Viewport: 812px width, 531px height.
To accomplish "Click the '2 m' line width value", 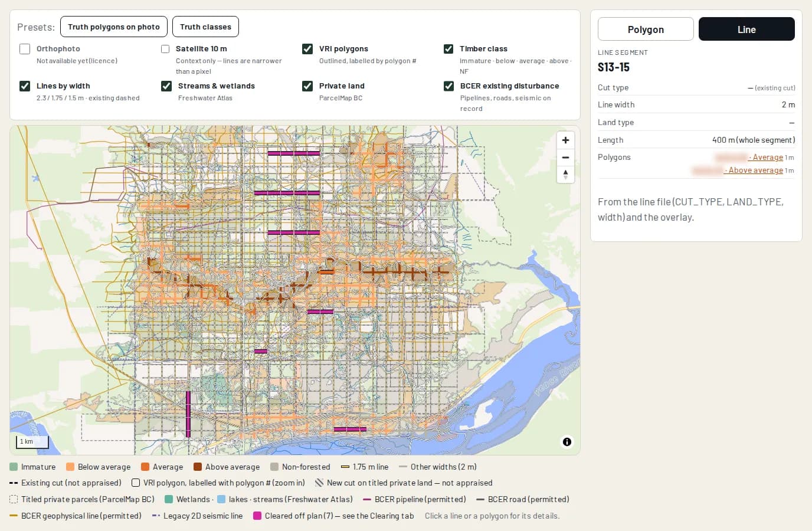I will pyautogui.click(x=788, y=104).
